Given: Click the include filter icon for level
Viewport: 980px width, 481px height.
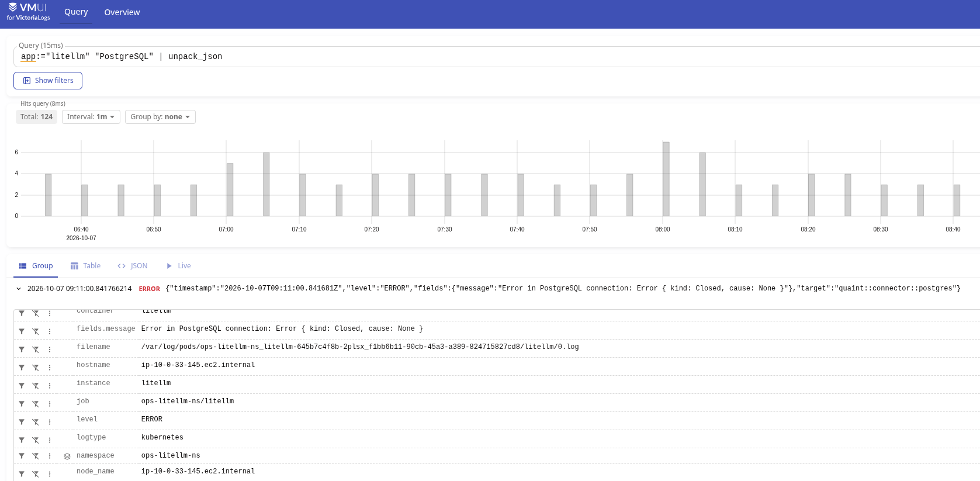Looking at the screenshot, I should click(22, 422).
